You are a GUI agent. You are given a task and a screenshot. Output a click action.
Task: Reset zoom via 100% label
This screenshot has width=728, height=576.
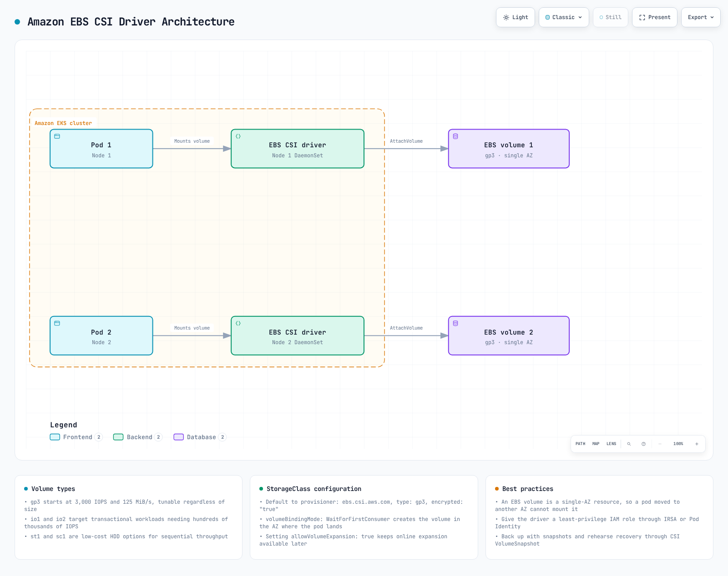(678, 444)
